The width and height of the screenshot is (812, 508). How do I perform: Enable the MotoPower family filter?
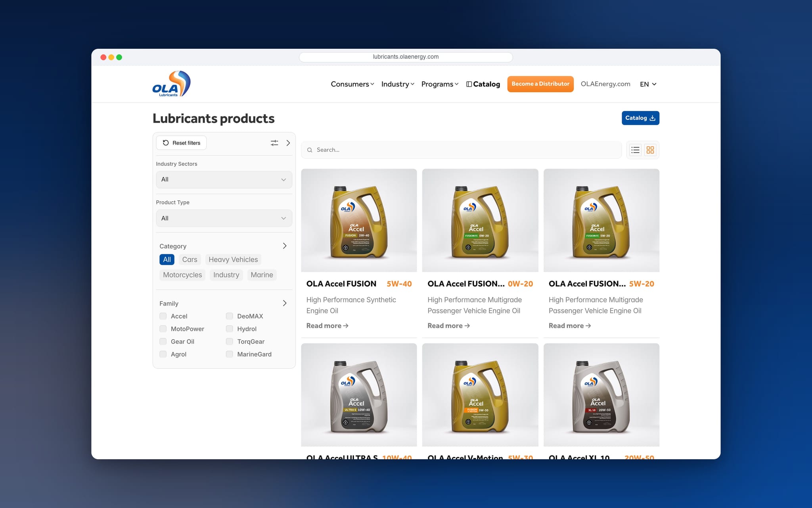pyautogui.click(x=163, y=329)
